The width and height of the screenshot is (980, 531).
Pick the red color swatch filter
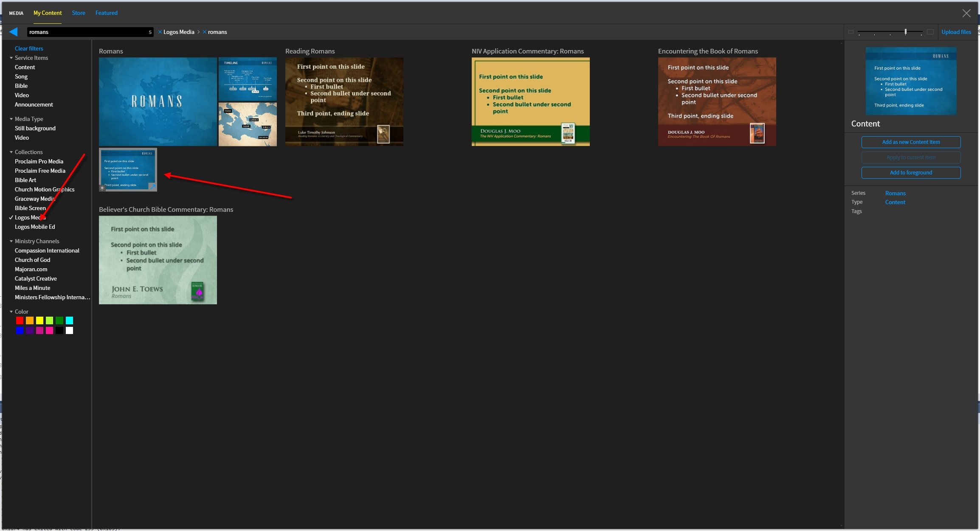20,320
